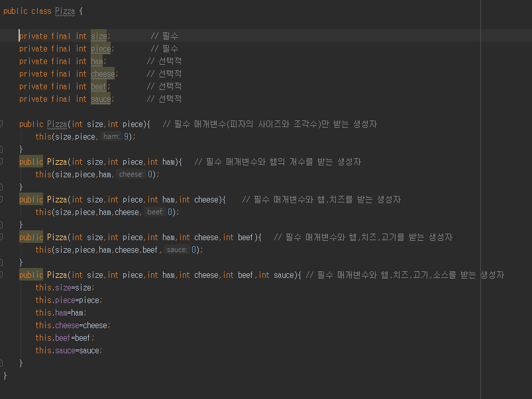The width and height of the screenshot is (532, 399).
Task: Click the value 0 after the beef hint
Action: point(170,212)
